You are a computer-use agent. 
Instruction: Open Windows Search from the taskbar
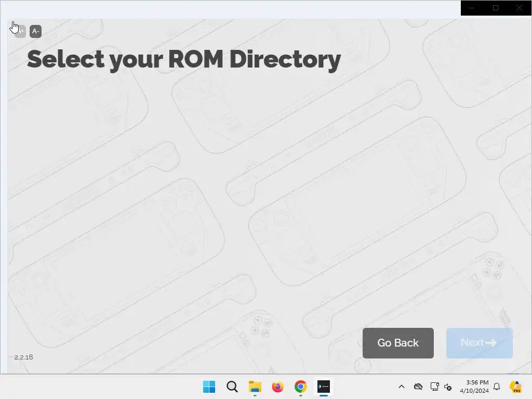tap(232, 387)
